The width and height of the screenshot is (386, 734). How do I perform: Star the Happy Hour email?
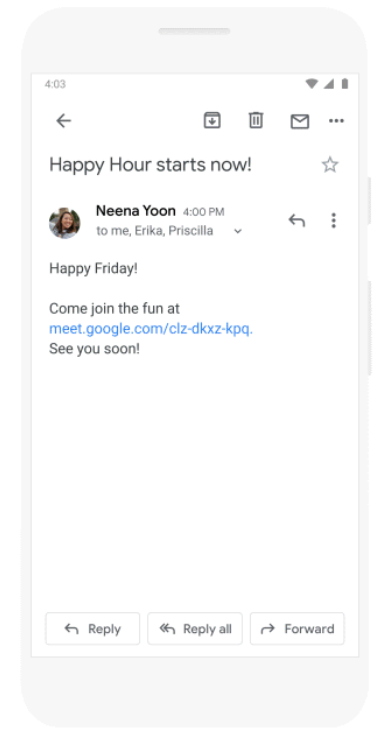(x=330, y=164)
